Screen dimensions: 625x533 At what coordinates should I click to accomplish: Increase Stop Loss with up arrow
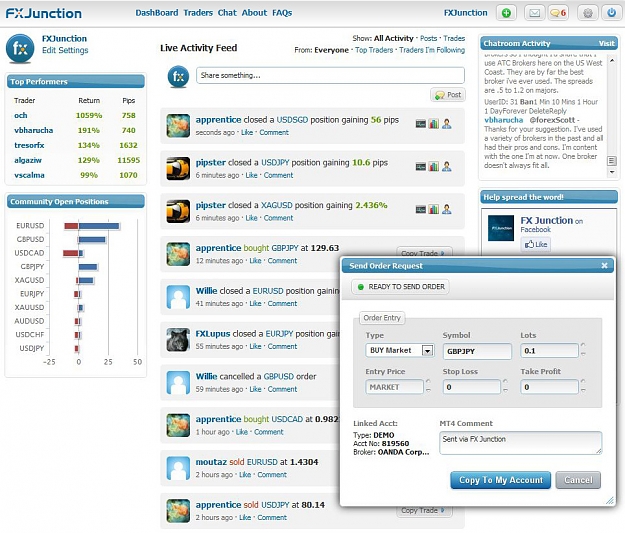pos(505,382)
